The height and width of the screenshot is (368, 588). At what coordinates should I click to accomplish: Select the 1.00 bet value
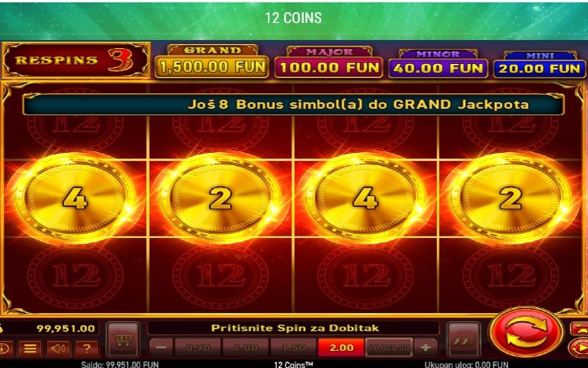(246, 348)
